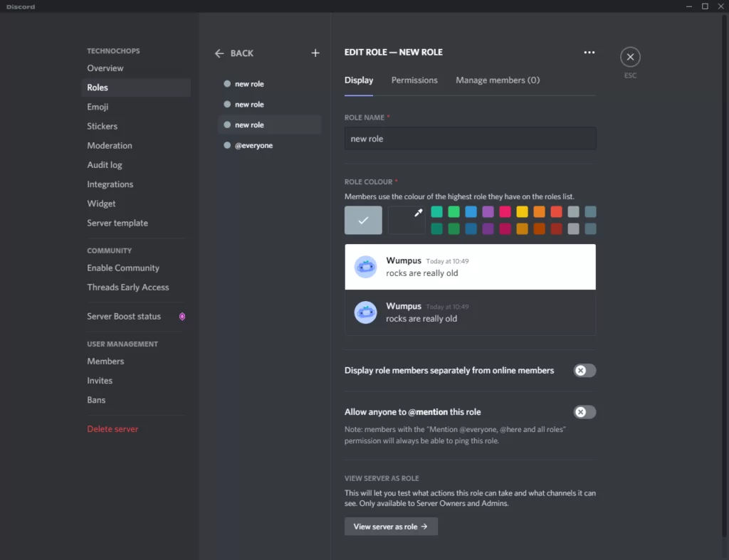Select the default grey colour with checkmark
Screen dimensions: 729x560
click(363, 220)
